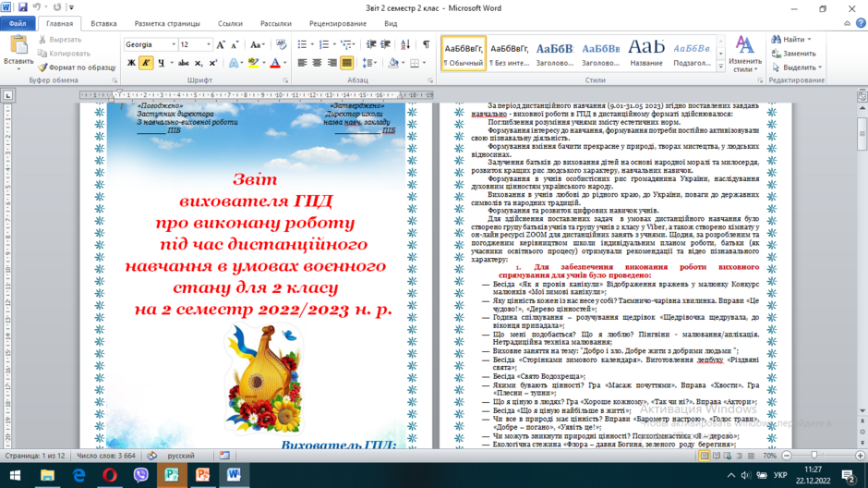Click the sort A-Z icon
Screen dimensions: 868x488
click(x=405, y=44)
